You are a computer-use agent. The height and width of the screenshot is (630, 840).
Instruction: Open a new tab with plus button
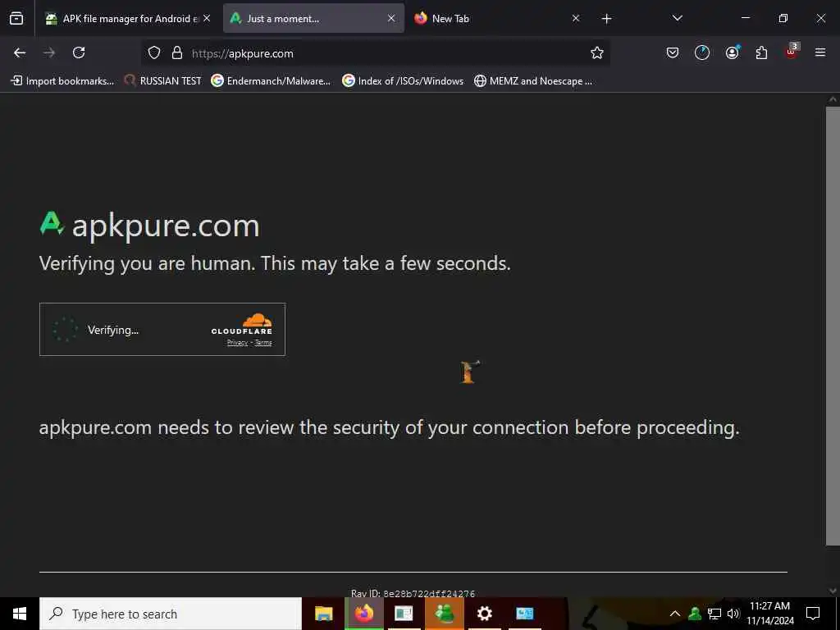click(x=606, y=19)
